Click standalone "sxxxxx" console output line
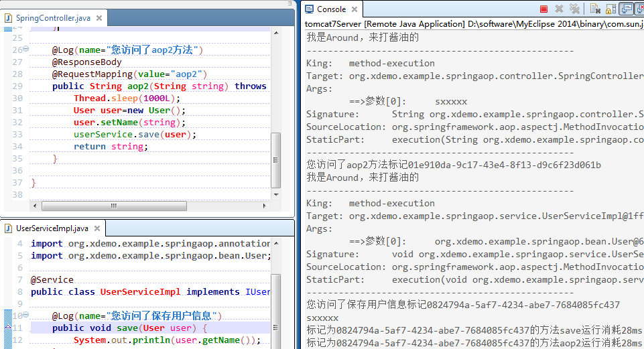This screenshot has width=644, height=349. point(322,318)
